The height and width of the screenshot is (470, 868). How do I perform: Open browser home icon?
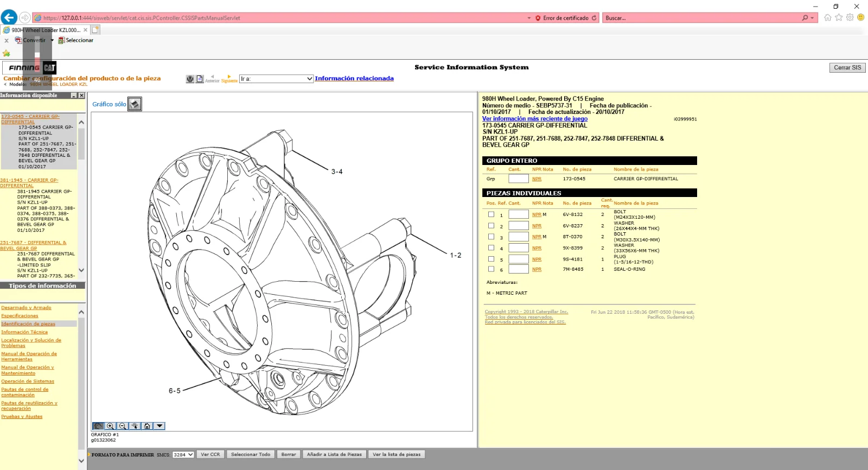(x=827, y=17)
